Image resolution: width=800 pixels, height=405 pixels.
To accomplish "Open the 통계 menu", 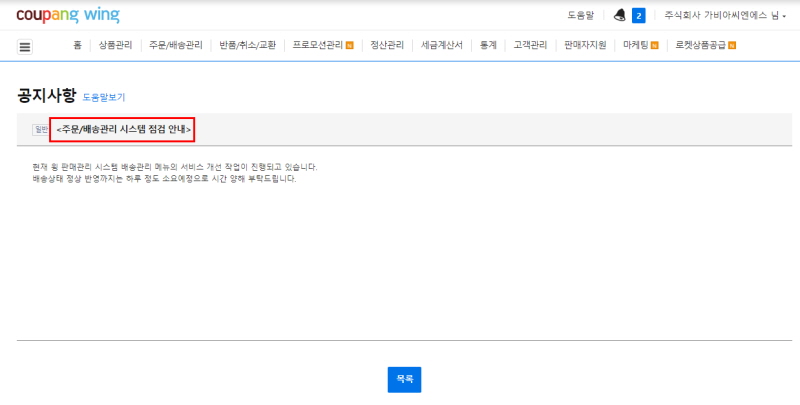I will tap(488, 45).
